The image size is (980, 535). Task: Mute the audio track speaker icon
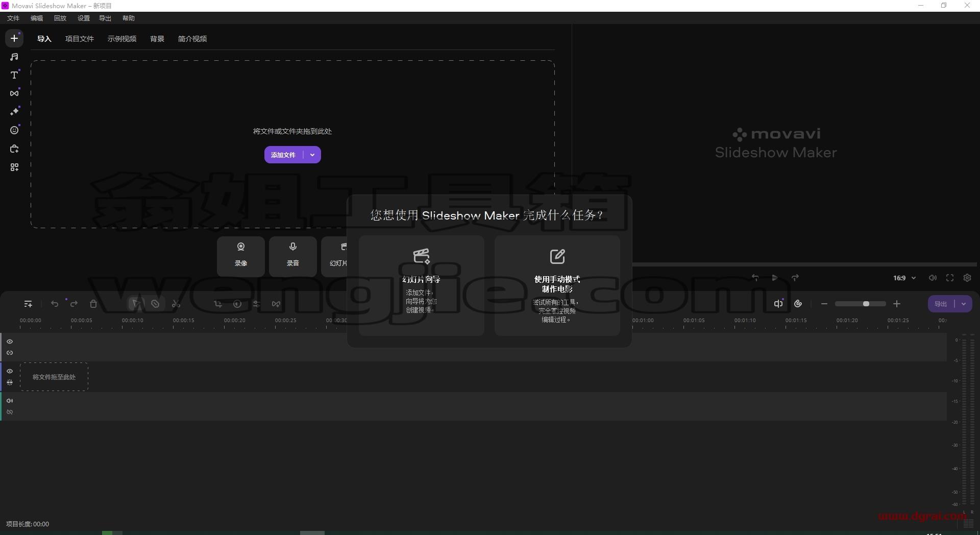[x=10, y=401]
